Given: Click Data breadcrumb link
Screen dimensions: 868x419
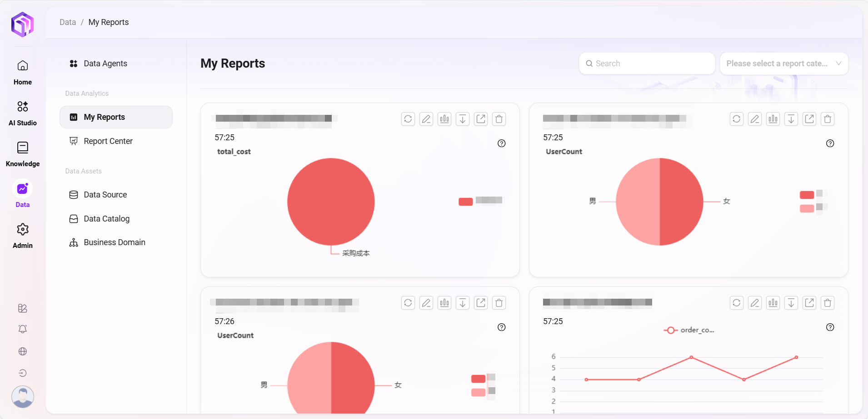Looking at the screenshot, I should [x=68, y=22].
